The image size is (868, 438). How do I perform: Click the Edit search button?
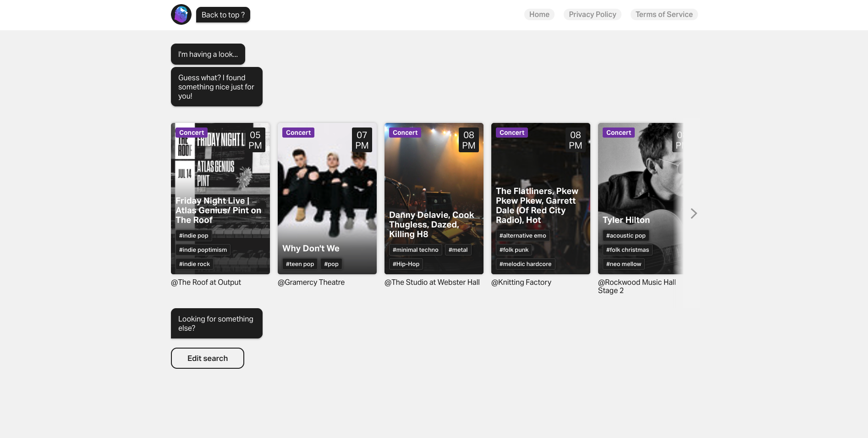208,358
